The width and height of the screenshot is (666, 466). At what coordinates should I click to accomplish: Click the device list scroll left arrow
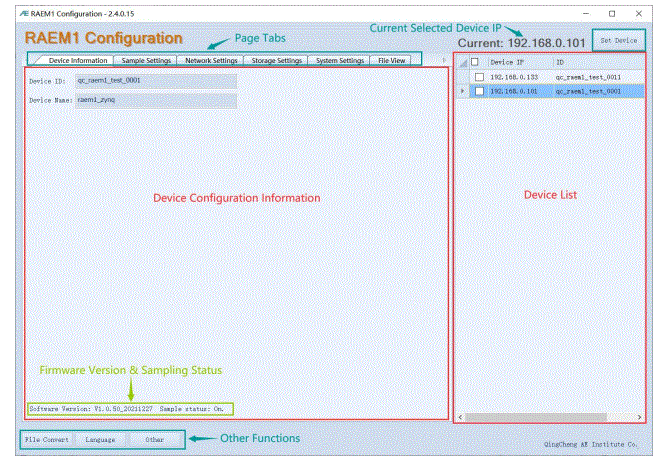click(x=460, y=417)
